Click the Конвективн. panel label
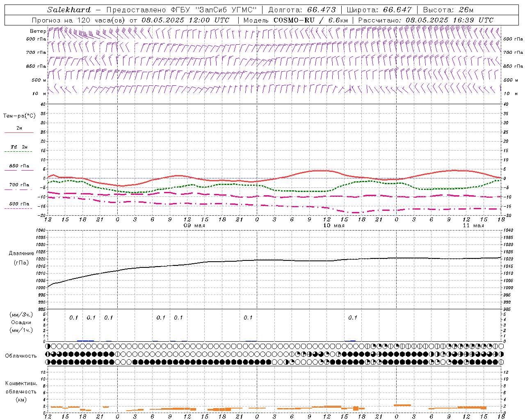Viewport: 525px width, 420px height. (21, 383)
